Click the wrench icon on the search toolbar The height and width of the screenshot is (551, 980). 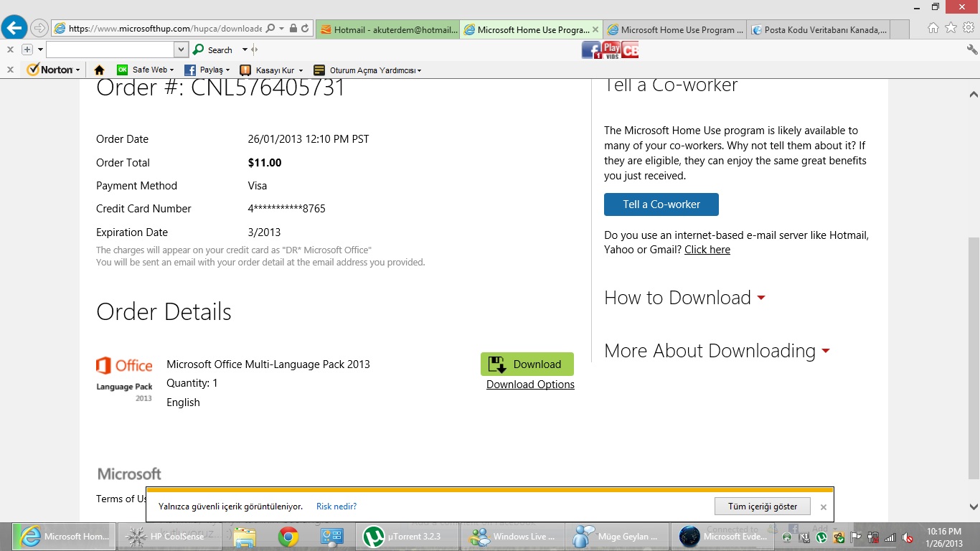pos(972,50)
